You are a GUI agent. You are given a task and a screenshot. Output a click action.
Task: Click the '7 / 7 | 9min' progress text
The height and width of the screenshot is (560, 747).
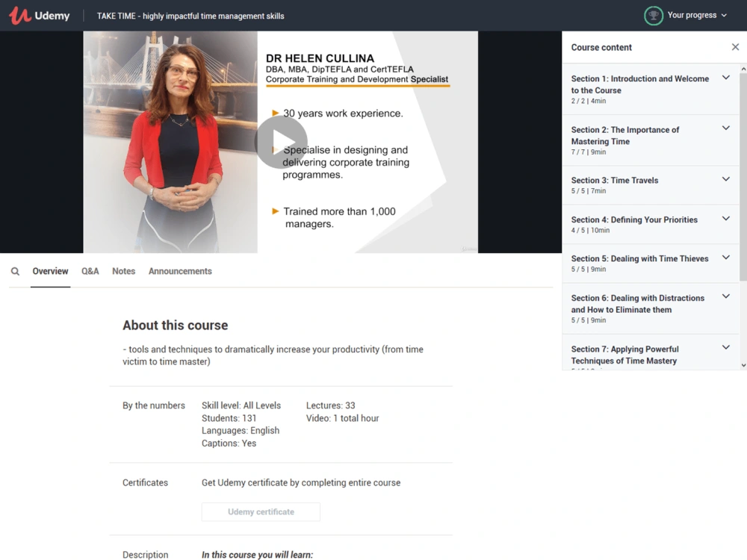[x=589, y=152]
